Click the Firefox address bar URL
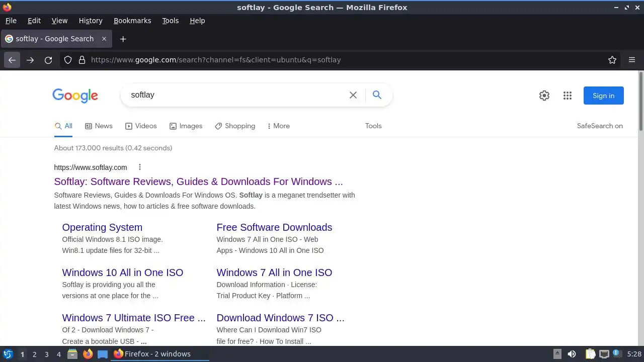The width and height of the screenshot is (644, 362). pos(216,60)
